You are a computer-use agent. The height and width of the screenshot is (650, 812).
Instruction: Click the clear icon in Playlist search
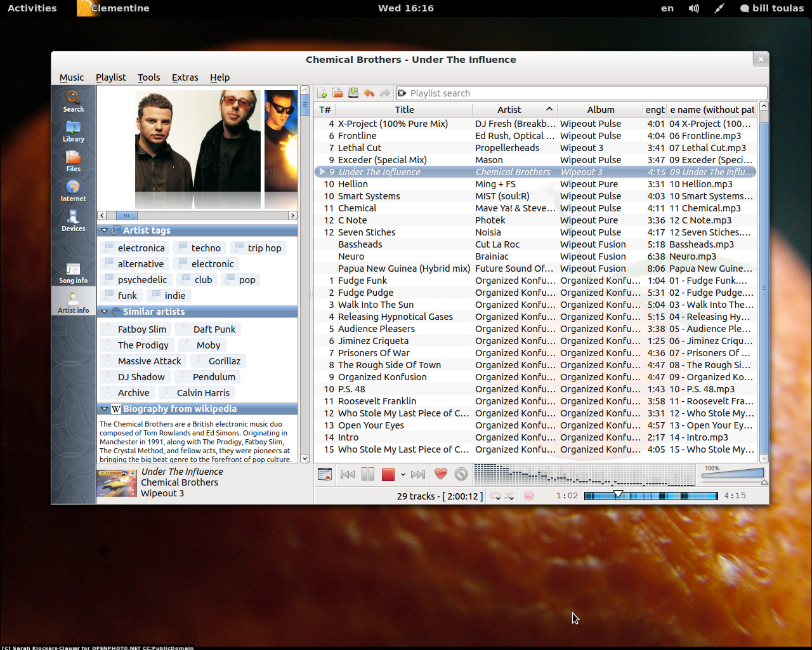click(402, 93)
